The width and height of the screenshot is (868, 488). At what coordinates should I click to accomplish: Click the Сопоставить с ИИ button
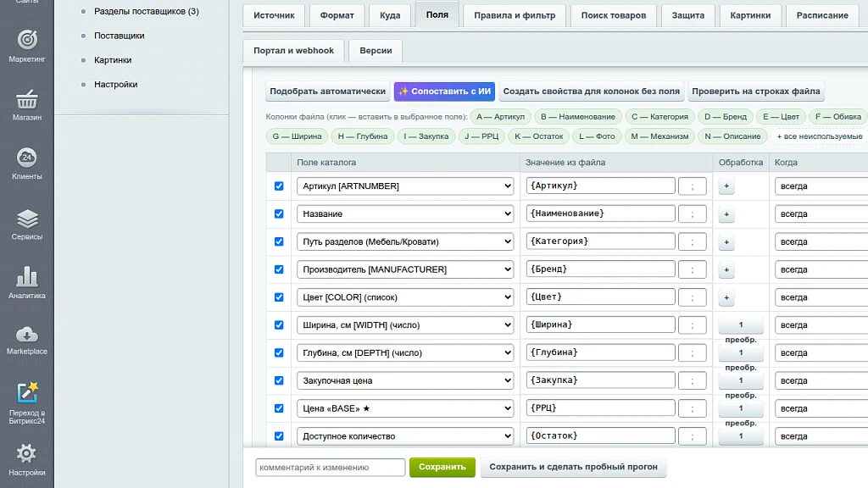(x=444, y=91)
